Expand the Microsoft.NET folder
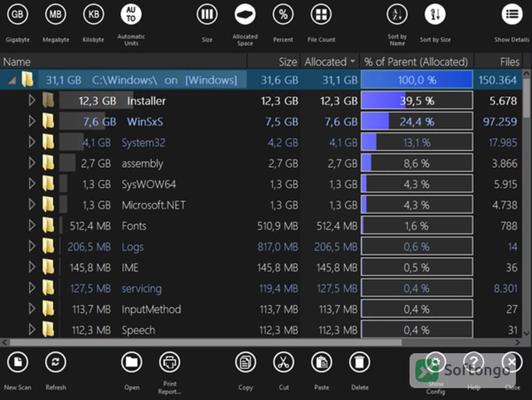Image resolution: width=532 pixels, height=400 pixels. [32, 205]
